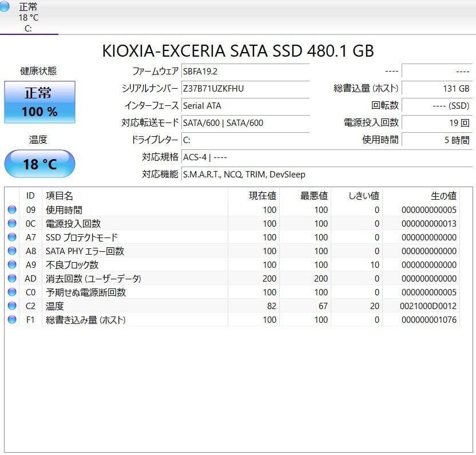Click the 使用時間 value field showing 5 時間
The image size is (476, 455).
(437, 140)
